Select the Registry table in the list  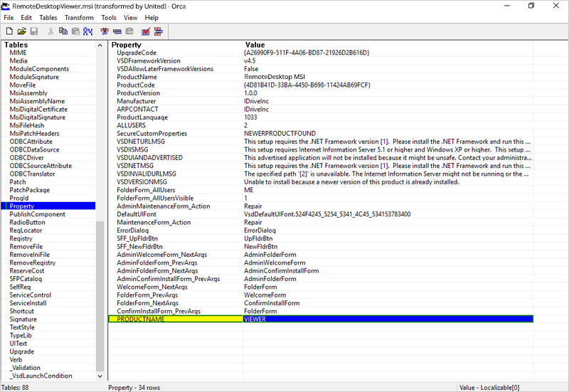21,238
